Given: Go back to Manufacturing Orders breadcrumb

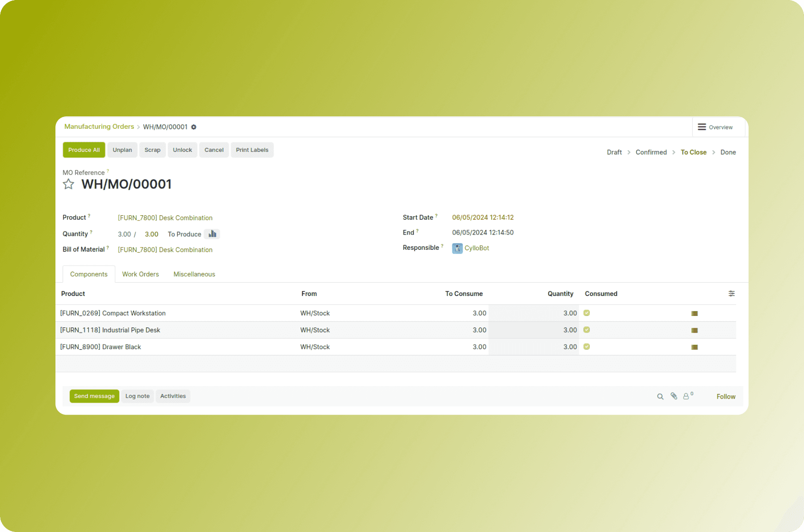Looking at the screenshot, I should (99, 127).
